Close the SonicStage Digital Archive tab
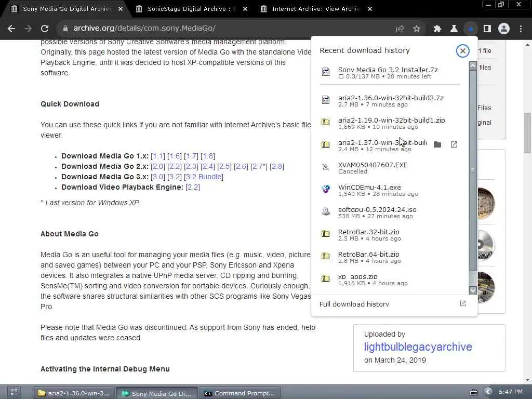Viewport: 532px width, 399px height. pyautogui.click(x=245, y=9)
